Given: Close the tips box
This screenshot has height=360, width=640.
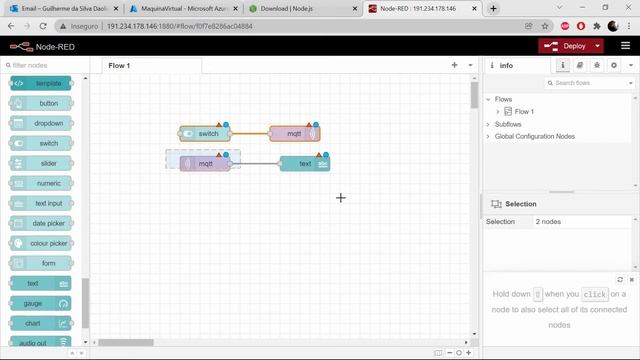Looking at the screenshot, I should click(631, 280).
